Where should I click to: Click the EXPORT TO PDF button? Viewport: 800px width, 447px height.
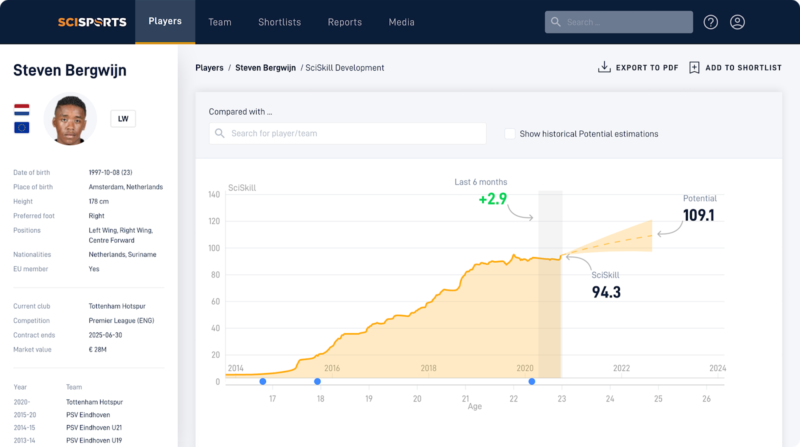click(x=638, y=67)
